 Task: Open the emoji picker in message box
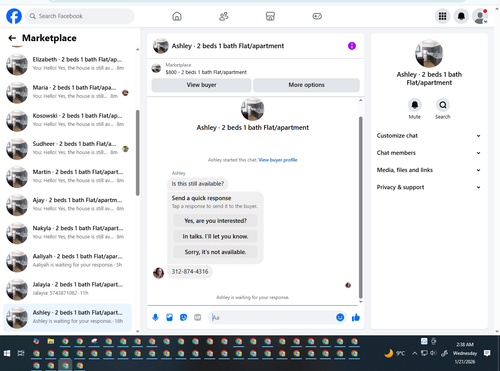[x=340, y=317]
